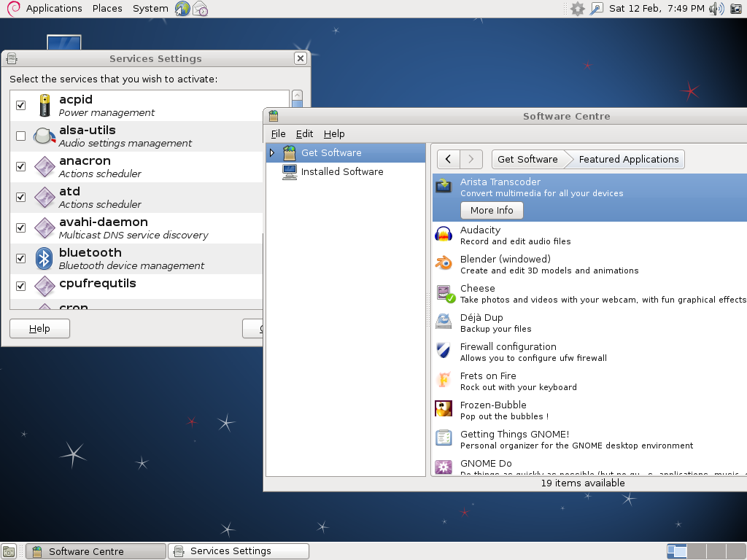Click the cpufrequtils service icon
Viewport: 747px width, 560px height.
click(44, 286)
